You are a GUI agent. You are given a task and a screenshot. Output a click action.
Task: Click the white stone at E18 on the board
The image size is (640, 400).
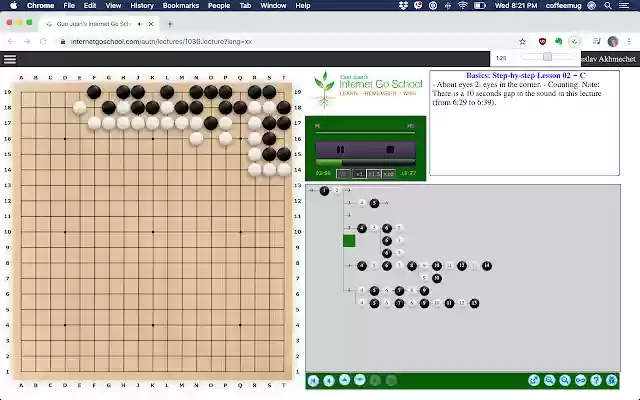(80, 108)
